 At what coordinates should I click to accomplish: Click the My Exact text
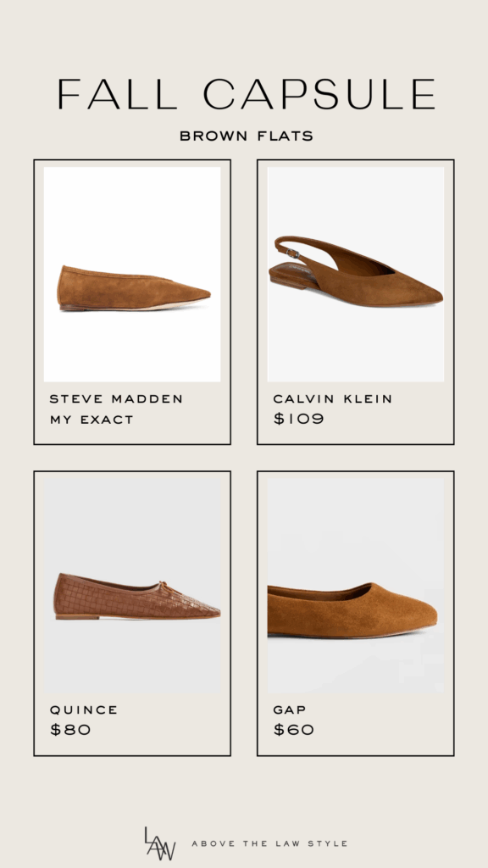(x=91, y=420)
